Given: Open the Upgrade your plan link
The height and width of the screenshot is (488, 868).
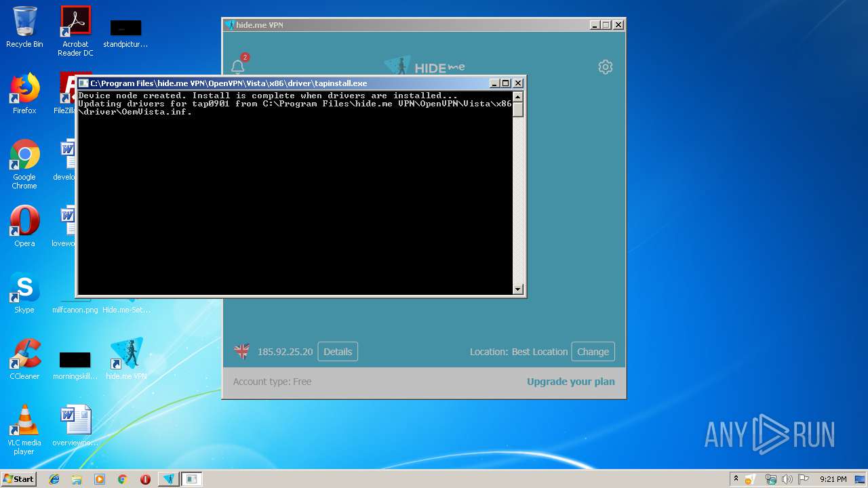Looking at the screenshot, I should click(x=571, y=382).
